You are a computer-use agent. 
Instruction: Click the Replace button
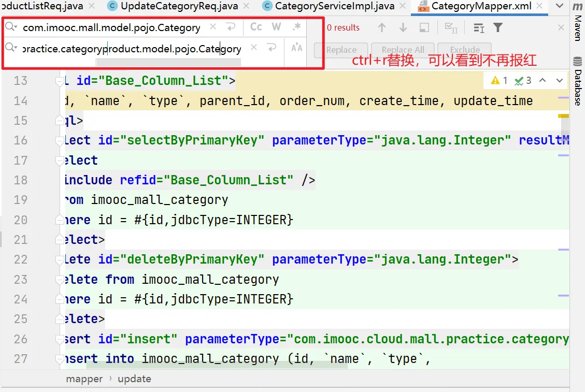point(341,50)
